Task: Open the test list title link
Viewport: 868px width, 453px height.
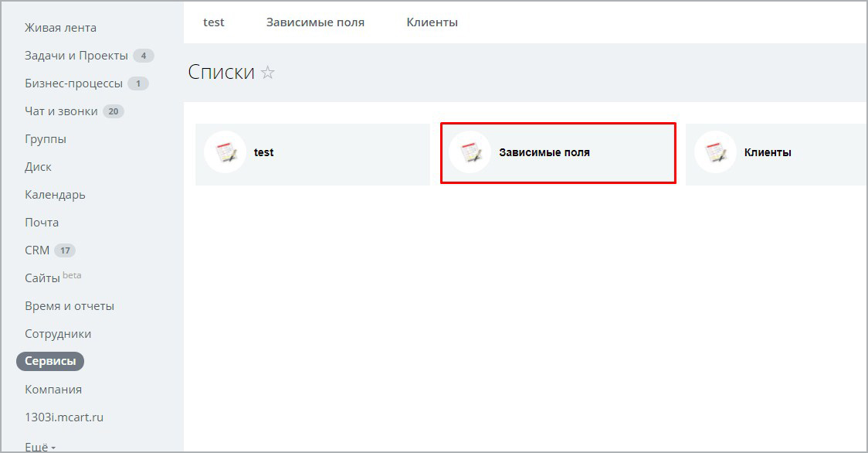Action: point(264,152)
